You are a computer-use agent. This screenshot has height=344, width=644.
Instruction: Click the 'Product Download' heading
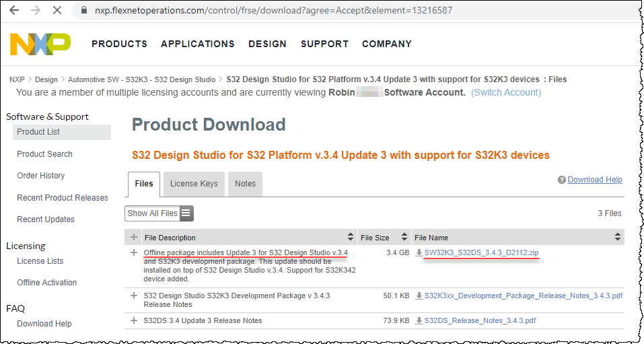click(x=209, y=125)
